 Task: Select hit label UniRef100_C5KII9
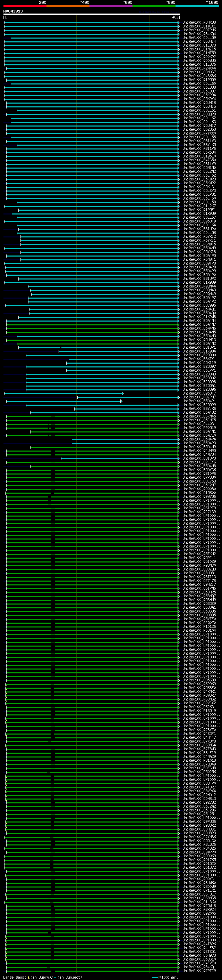[199, 363]
